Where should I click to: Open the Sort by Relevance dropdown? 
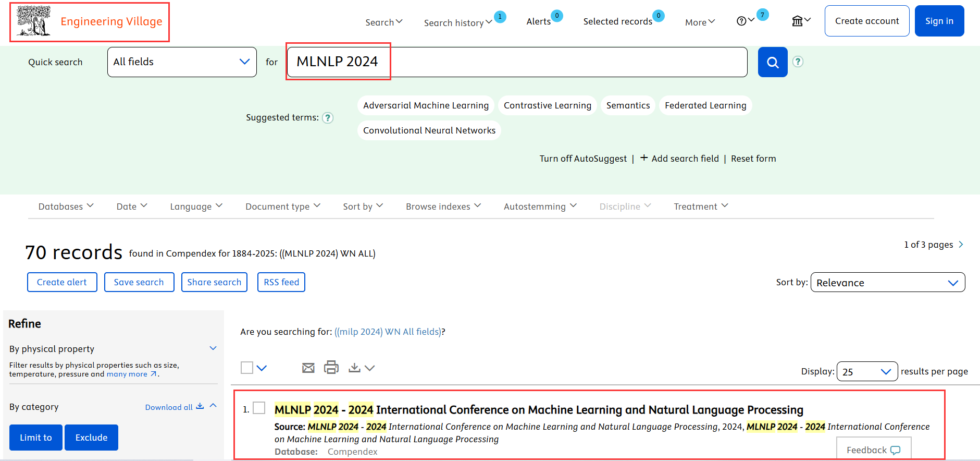[887, 283]
